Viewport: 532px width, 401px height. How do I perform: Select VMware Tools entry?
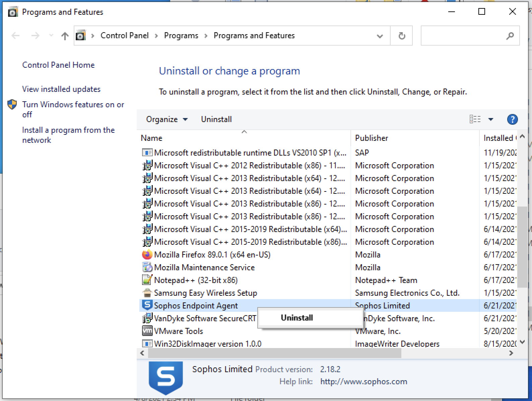[x=328, y=331]
